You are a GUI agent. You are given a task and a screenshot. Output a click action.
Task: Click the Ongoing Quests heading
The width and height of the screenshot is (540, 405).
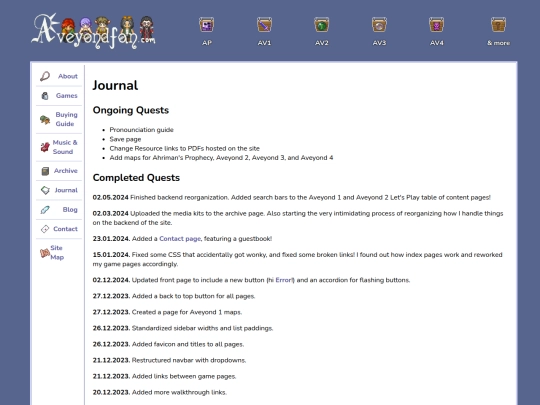(x=131, y=110)
